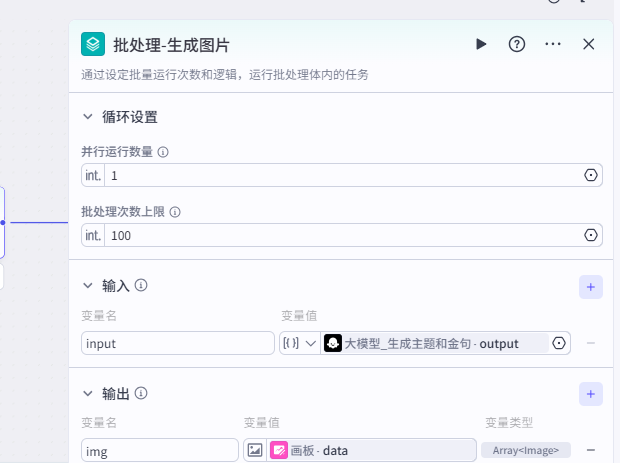Collapse the 循环设置 section
This screenshot has height=463, width=620.
[x=88, y=117]
